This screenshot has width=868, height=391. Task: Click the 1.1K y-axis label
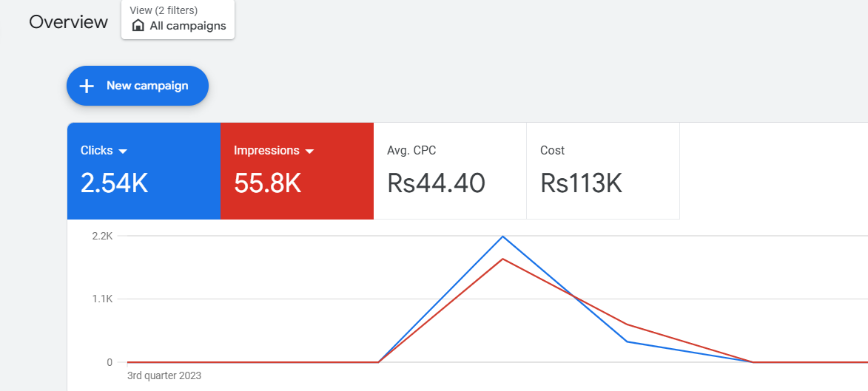tap(102, 299)
